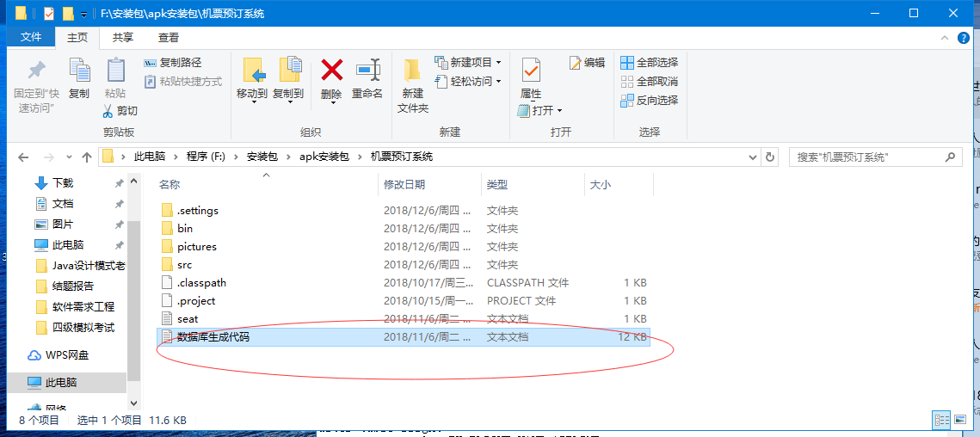
Task: Click Select none (全部取消)
Action: [x=650, y=81]
